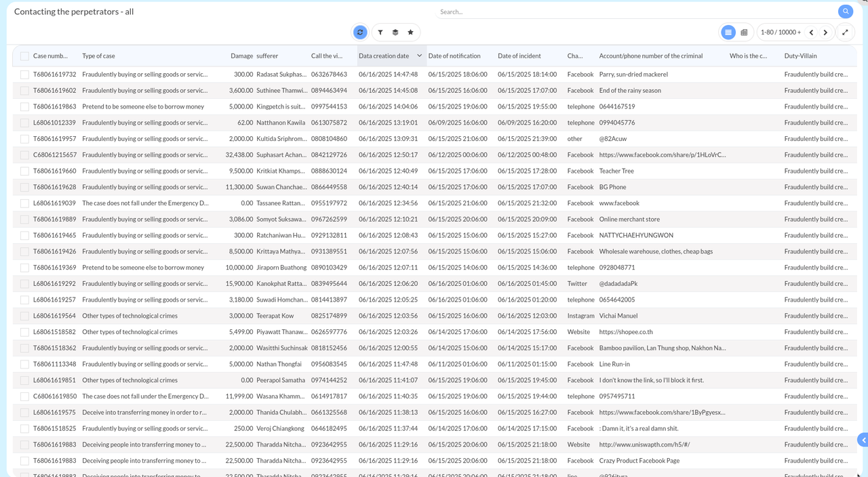Image resolution: width=868 pixels, height=477 pixels.
Task: Sort by the sufferer column header
Action: [x=267, y=56]
